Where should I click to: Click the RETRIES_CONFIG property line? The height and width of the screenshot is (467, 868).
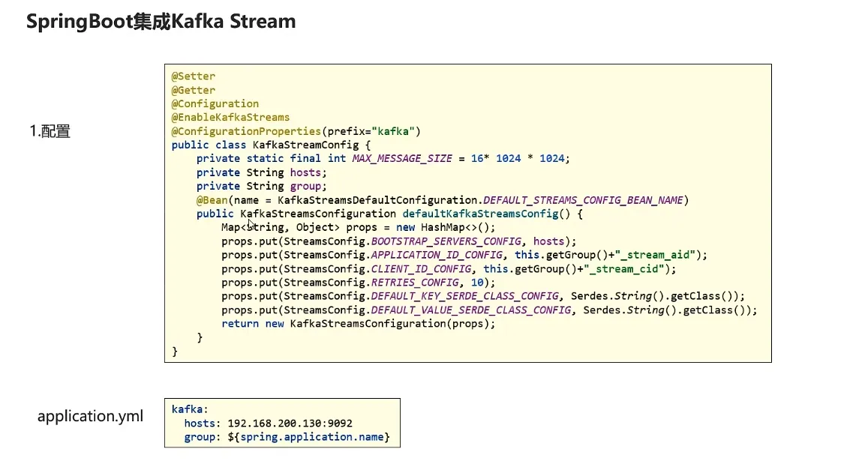[358, 283]
